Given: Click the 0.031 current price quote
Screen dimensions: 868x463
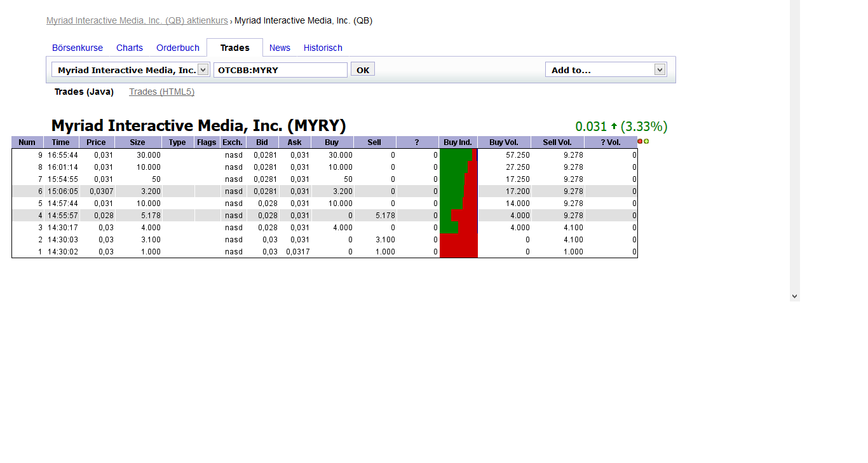Looking at the screenshot, I should [592, 127].
